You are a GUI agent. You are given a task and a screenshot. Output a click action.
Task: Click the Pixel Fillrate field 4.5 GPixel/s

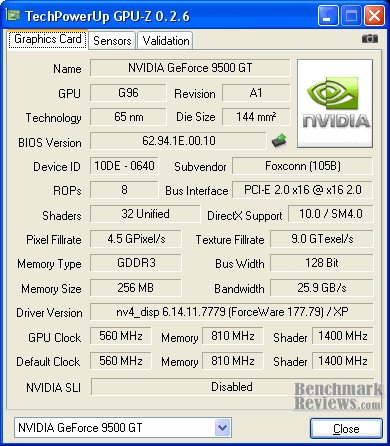(x=136, y=239)
